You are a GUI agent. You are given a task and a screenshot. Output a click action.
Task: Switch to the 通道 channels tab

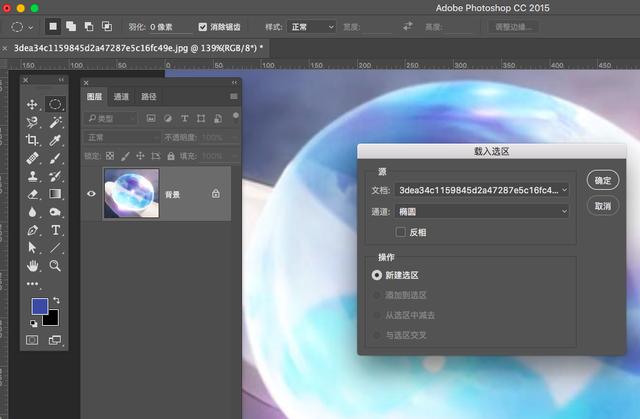tap(121, 96)
